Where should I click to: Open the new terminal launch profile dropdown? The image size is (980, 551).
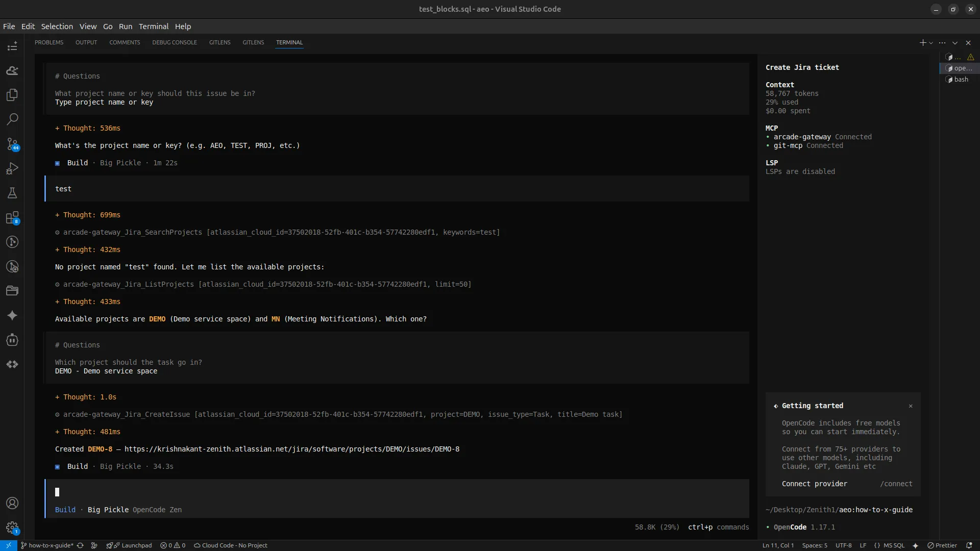931,43
